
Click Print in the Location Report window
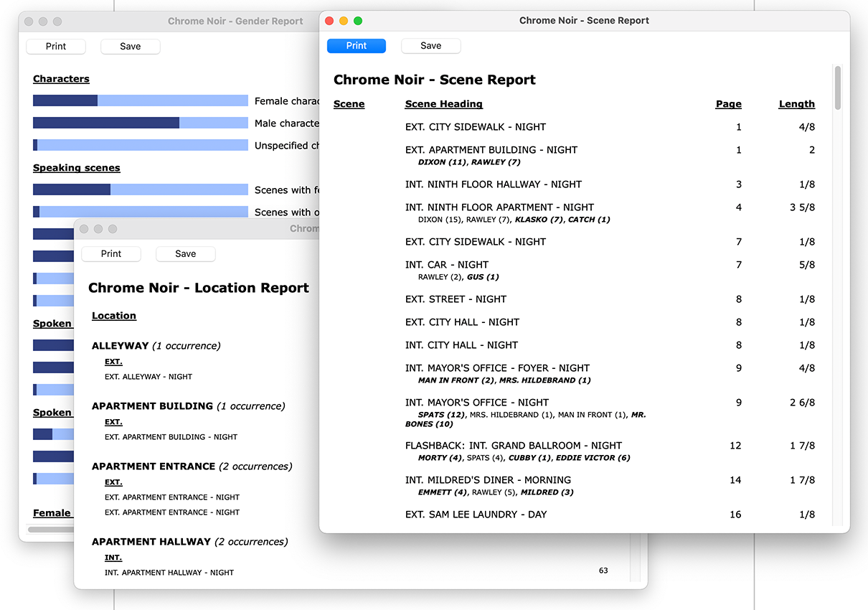tap(111, 254)
